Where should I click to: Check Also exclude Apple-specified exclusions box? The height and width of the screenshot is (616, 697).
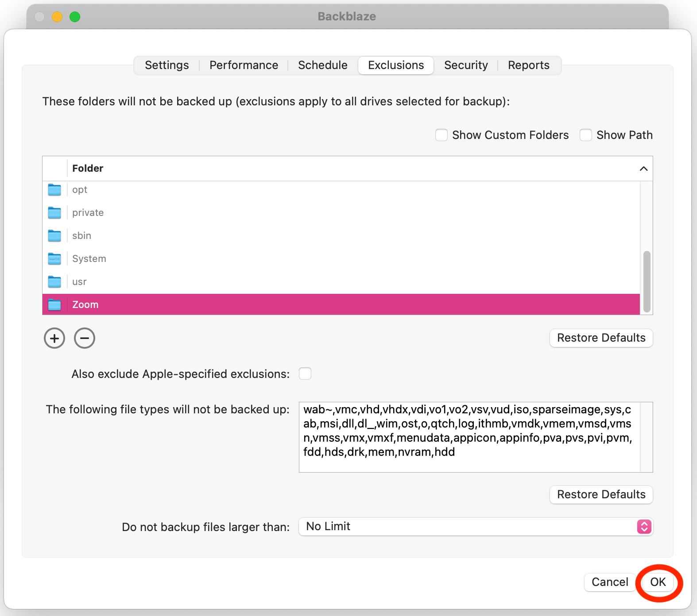pyautogui.click(x=305, y=374)
